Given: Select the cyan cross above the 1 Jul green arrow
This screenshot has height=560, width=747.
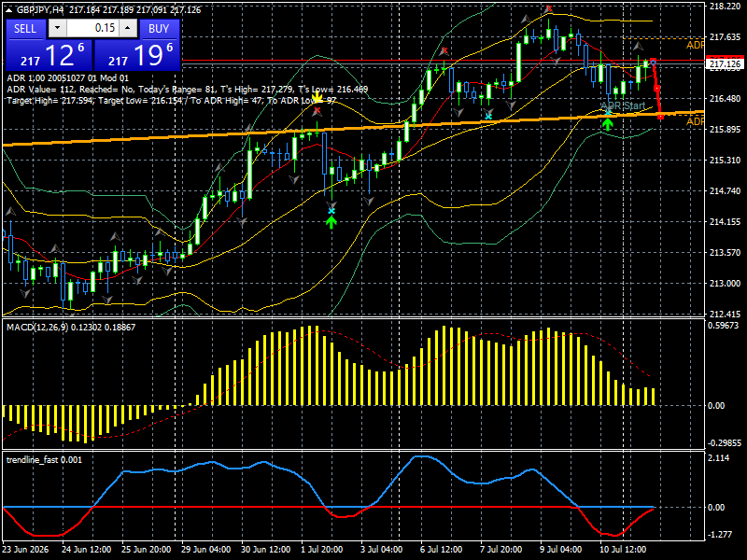Looking at the screenshot, I should pyautogui.click(x=331, y=211).
